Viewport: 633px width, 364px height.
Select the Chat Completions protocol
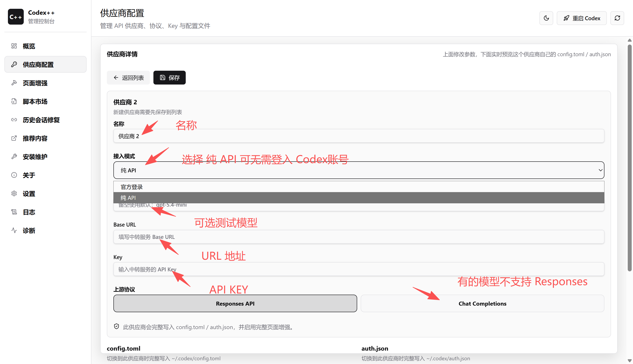pos(482,303)
